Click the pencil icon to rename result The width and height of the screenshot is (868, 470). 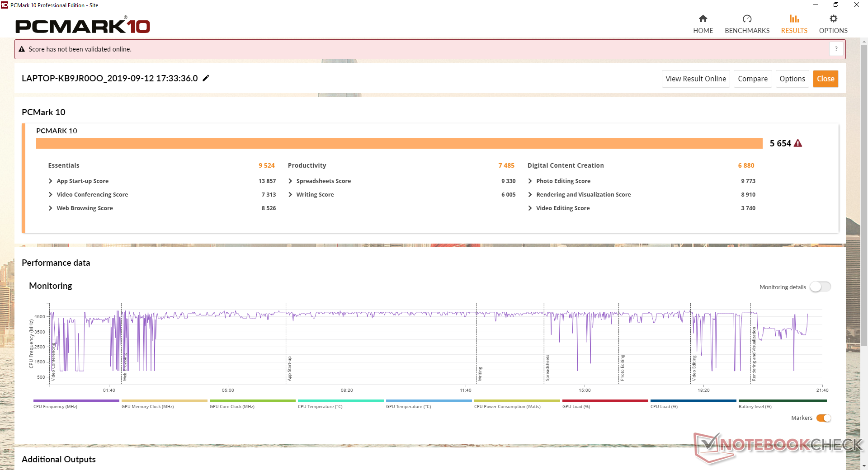pyautogui.click(x=206, y=78)
